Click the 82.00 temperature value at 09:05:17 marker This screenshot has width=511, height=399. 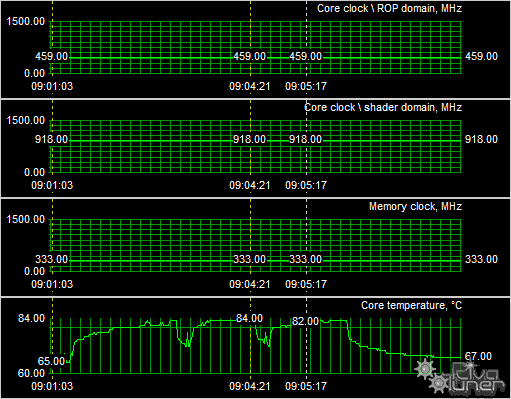tap(305, 321)
